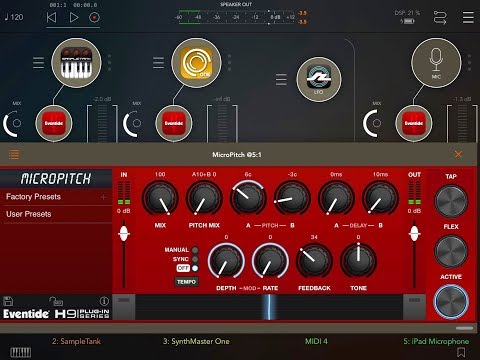Click the OUT level slider handle
This screenshot has width=480, height=360.
click(414, 233)
